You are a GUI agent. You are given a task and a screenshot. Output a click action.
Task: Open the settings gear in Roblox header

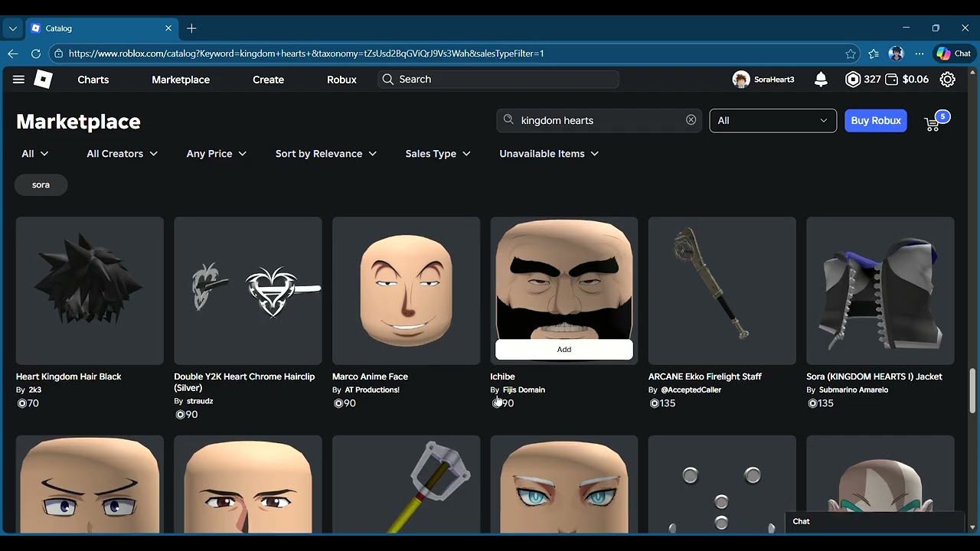(947, 80)
